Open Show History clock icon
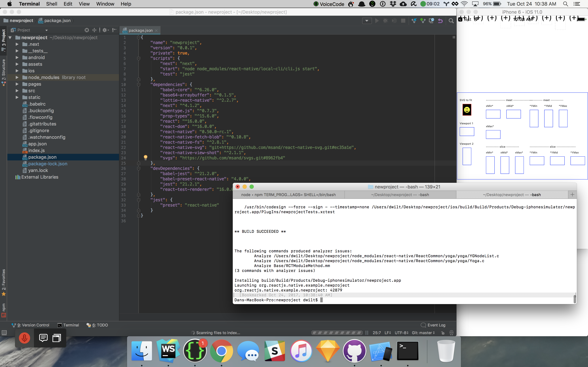 (432, 21)
